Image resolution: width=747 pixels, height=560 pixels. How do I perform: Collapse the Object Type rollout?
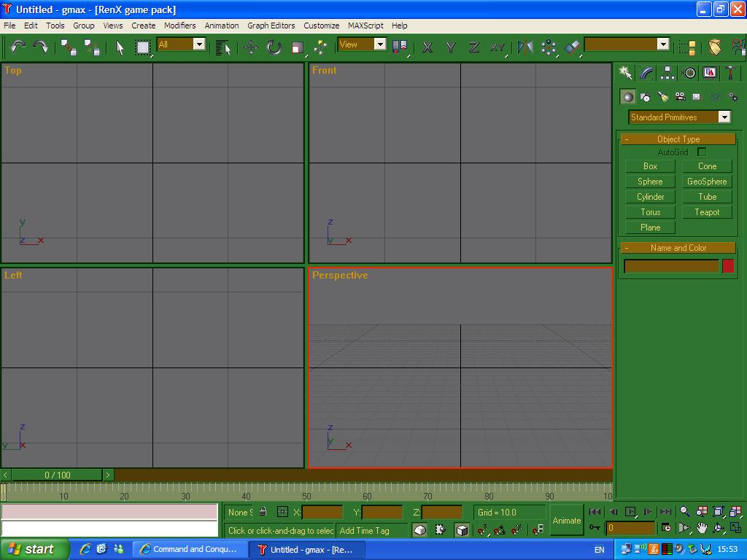[x=627, y=139]
